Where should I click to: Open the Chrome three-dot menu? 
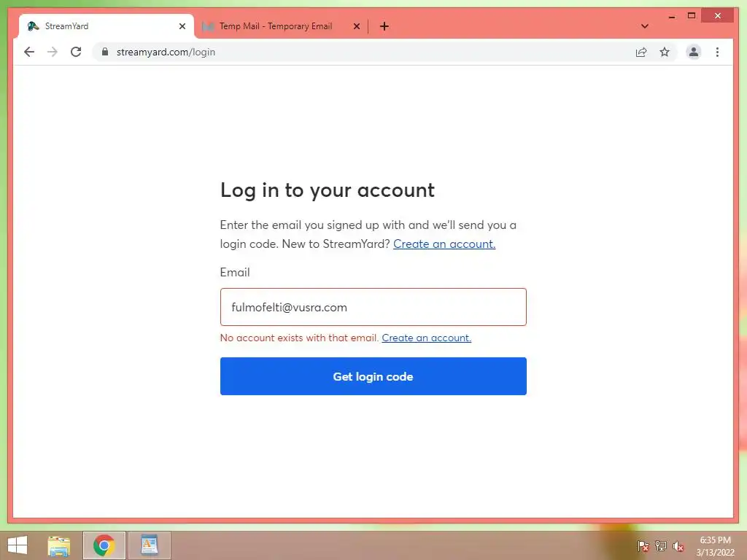click(718, 52)
